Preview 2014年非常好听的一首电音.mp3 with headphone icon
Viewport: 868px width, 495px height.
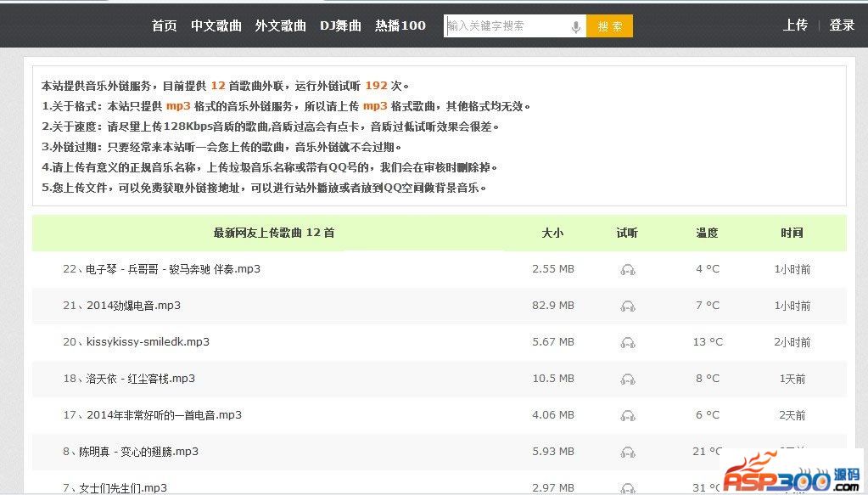(x=628, y=416)
